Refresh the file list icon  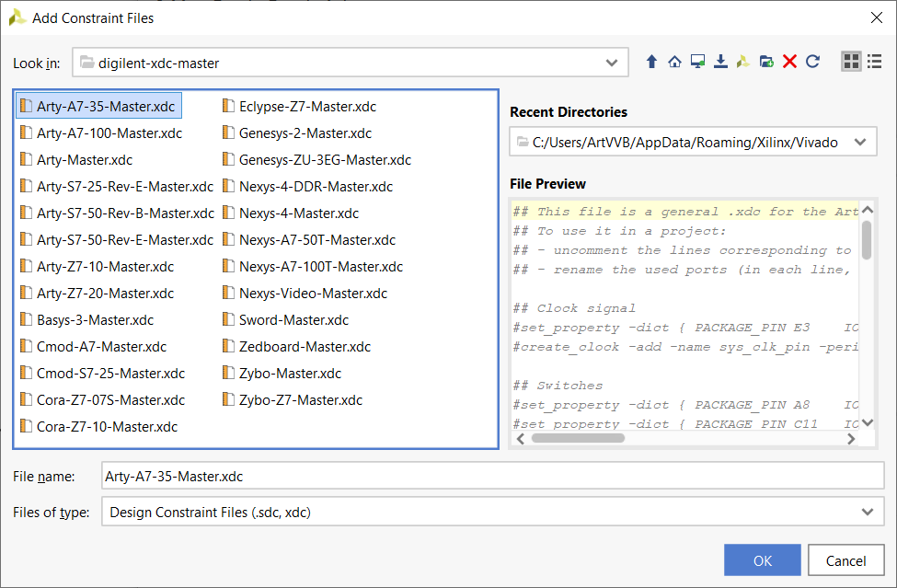[x=813, y=62]
